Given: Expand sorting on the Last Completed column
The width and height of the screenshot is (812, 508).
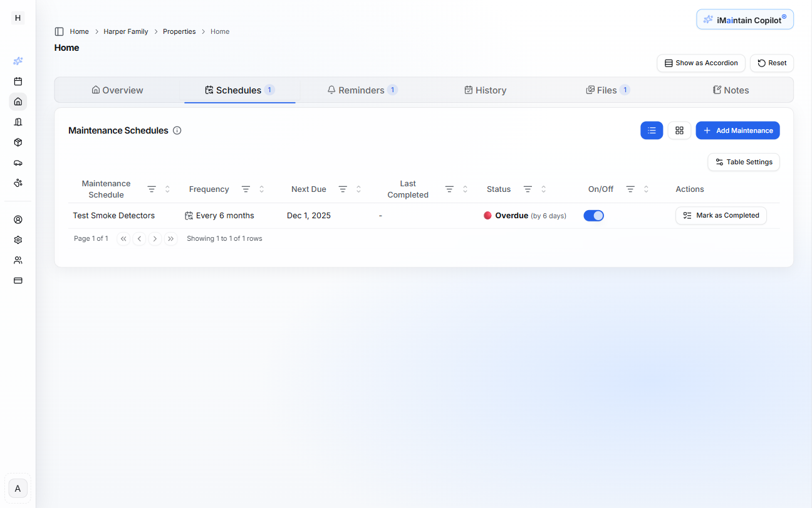Looking at the screenshot, I should pos(465,189).
